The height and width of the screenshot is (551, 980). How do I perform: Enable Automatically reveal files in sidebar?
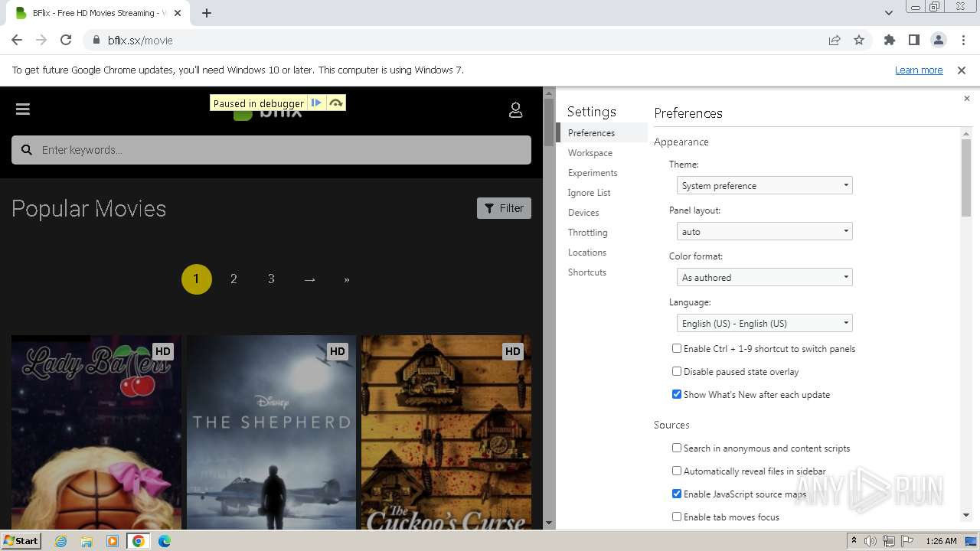(x=677, y=471)
